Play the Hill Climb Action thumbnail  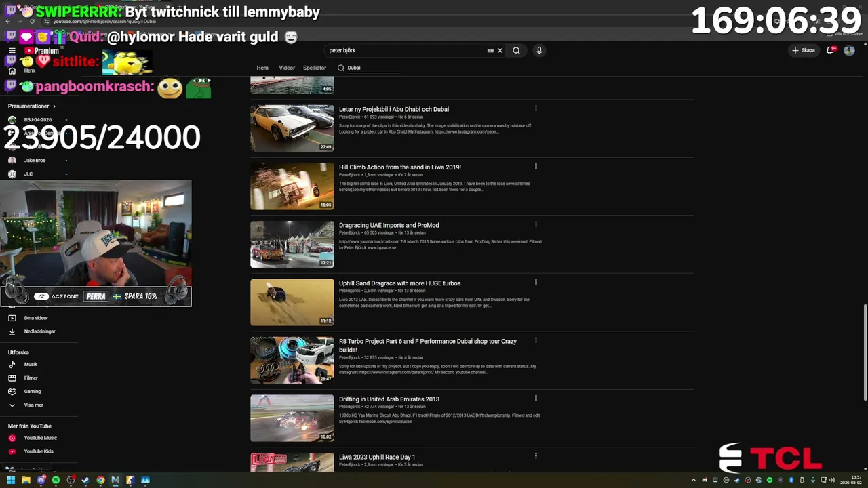pos(292,186)
